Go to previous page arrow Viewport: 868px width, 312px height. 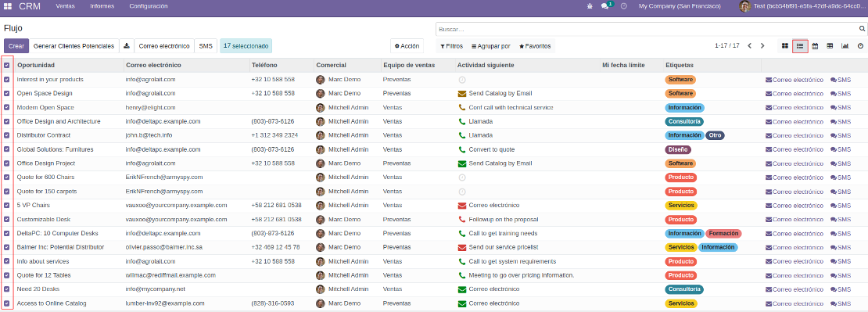coord(750,46)
